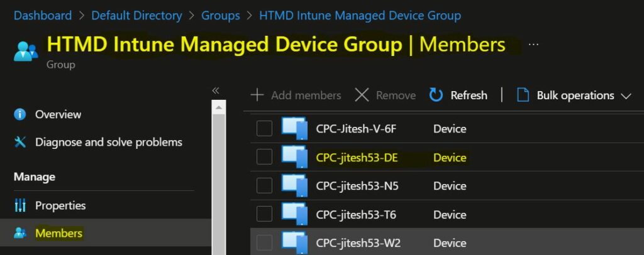The image size is (644, 255).
Task: Click Device type cell for CPC-jitesh53-DE
Action: pyautogui.click(x=450, y=158)
